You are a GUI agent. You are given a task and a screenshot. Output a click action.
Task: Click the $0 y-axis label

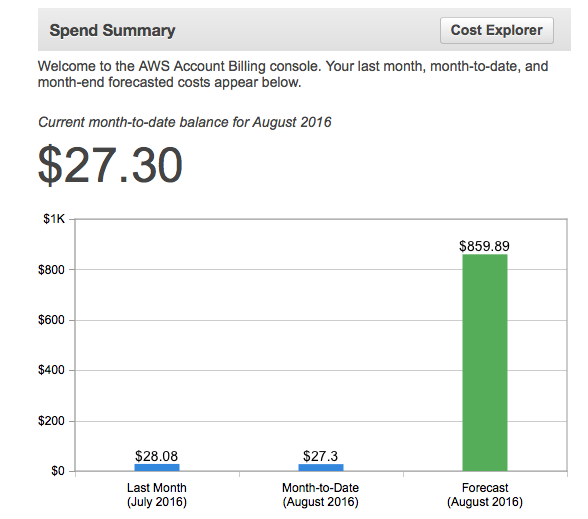point(58,471)
